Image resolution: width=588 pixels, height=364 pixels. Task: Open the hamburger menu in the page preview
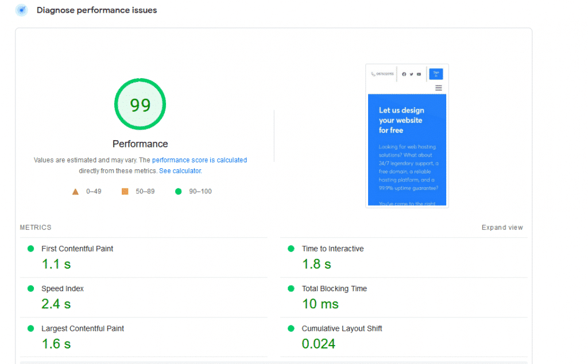tap(439, 88)
